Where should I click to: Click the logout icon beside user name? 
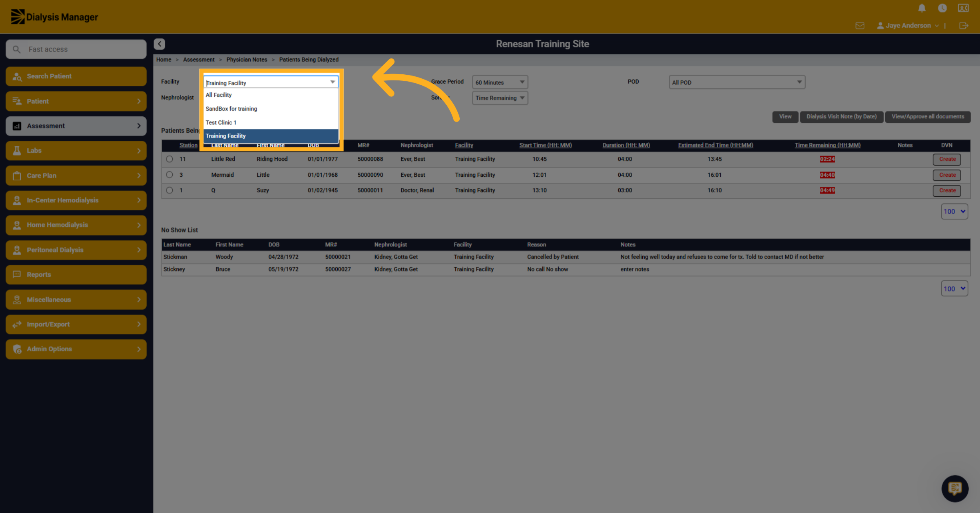pos(964,26)
